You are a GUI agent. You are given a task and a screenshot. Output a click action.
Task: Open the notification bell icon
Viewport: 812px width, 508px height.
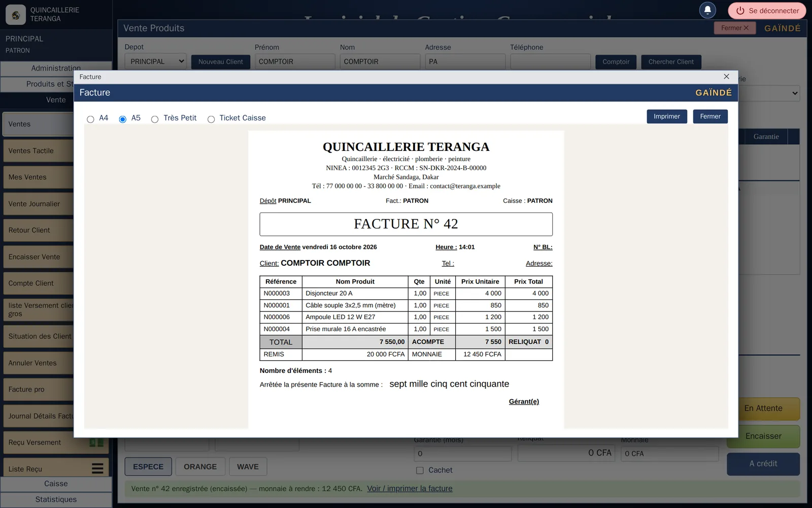707,10
